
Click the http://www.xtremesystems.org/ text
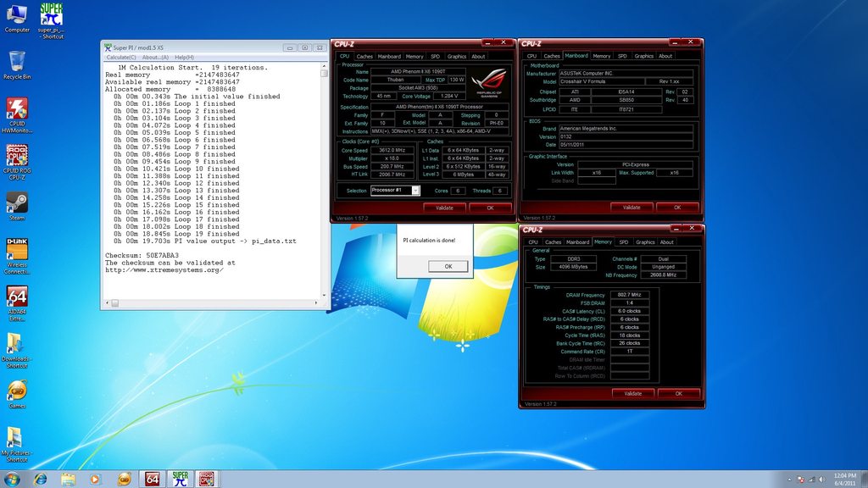(164, 270)
